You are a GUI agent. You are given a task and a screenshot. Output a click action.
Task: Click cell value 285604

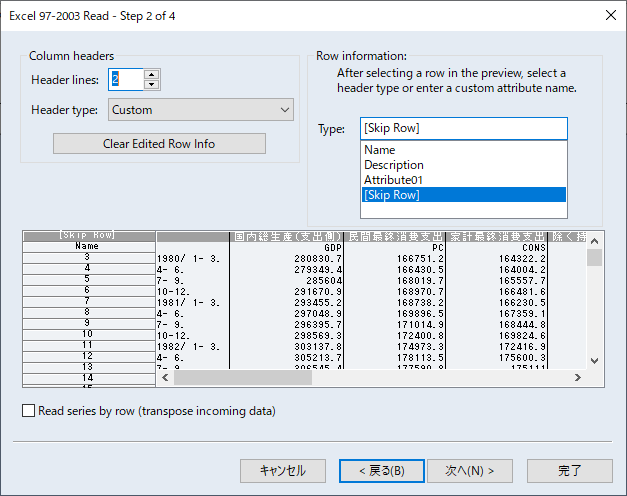[x=286, y=281]
